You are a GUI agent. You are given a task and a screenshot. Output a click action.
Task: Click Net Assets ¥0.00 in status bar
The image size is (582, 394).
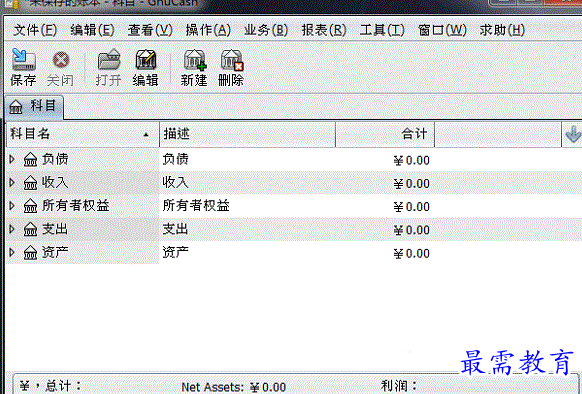[233, 387]
